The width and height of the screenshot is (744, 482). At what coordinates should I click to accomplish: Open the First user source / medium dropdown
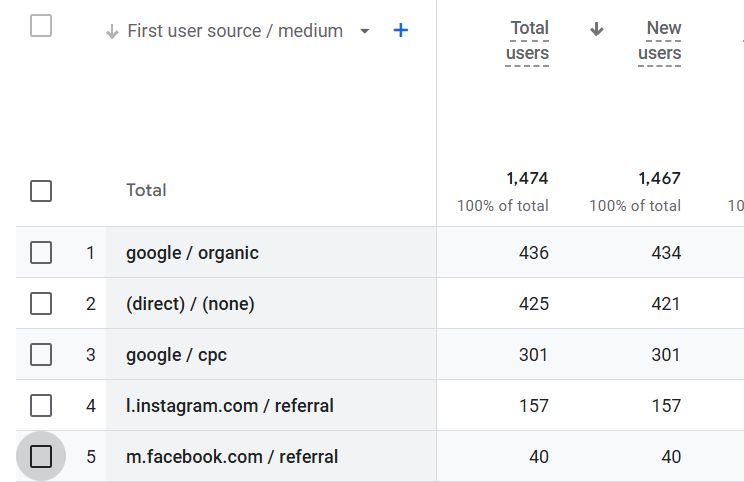(364, 31)
